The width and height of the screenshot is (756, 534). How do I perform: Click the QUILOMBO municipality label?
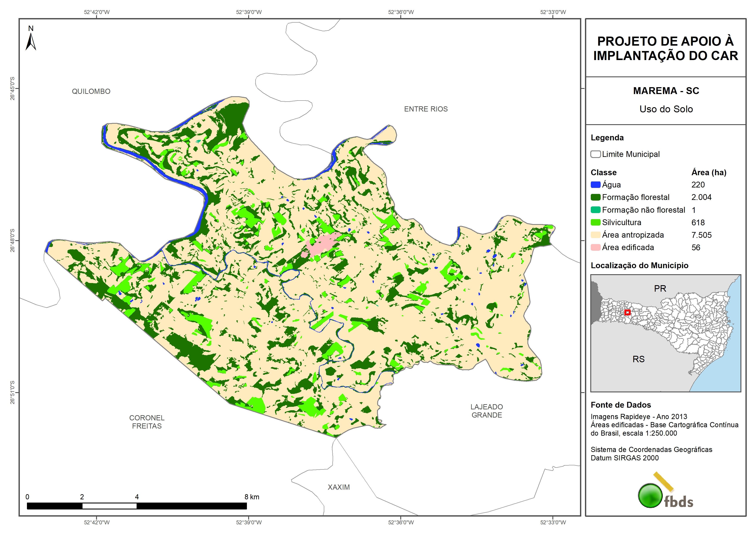pos(91,91)
